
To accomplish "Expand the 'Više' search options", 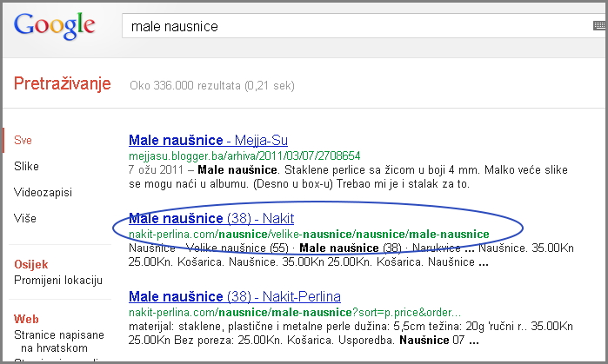I will pos(25,218).
